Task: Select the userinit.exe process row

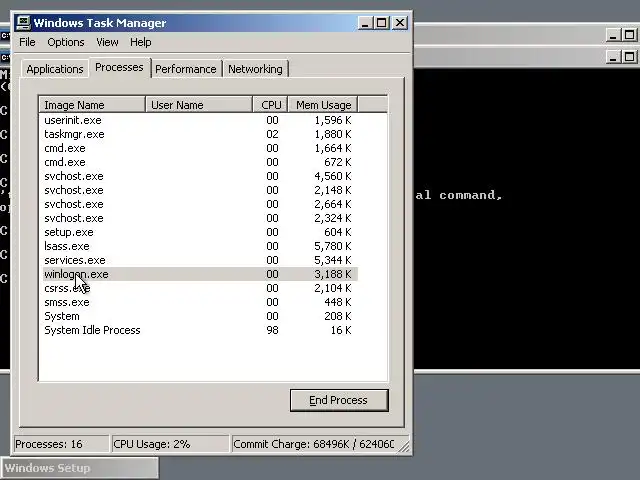Action: coord(199,120)
